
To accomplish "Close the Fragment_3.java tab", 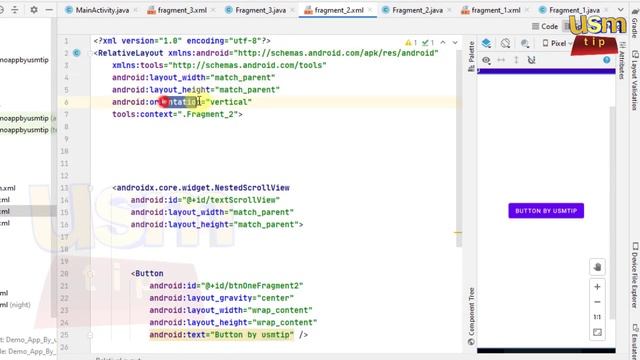I will (292, 10).
